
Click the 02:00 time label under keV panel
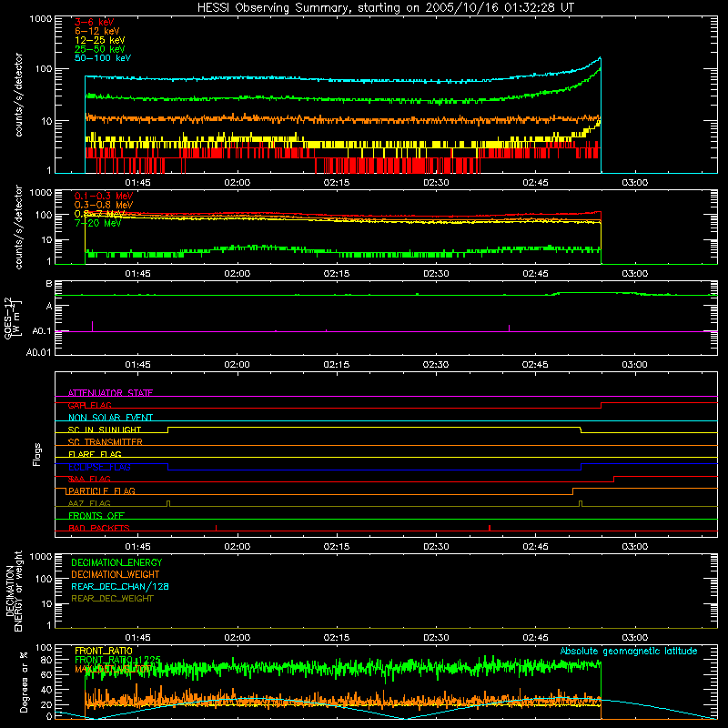pyautogui.click(x=238, y=183)
